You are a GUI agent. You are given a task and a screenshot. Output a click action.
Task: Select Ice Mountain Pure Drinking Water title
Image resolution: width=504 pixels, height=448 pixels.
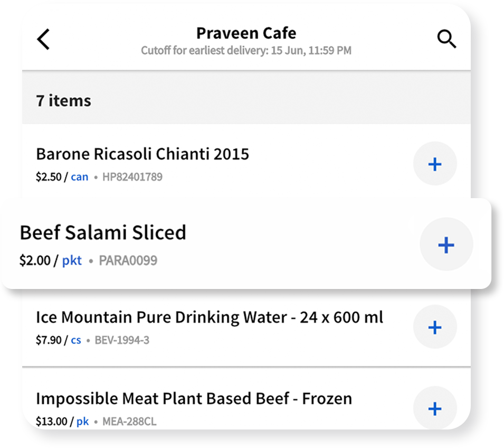209,318
